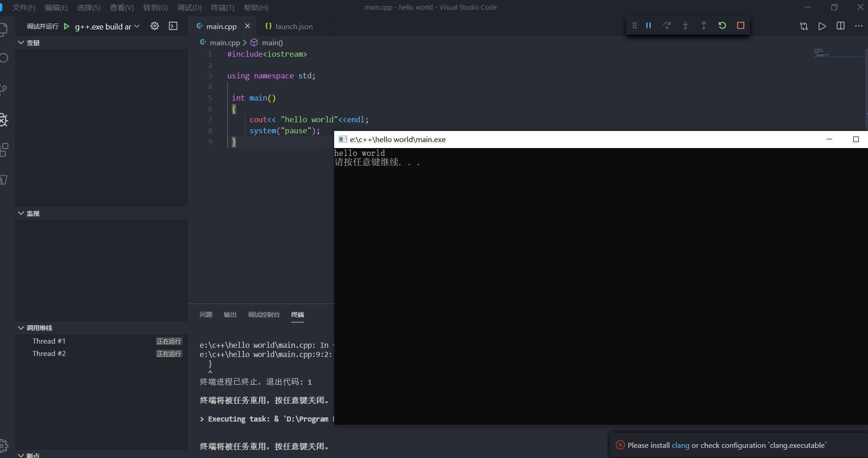Viewport: 868px width, 458px height.
Task: Follow the clang link in the notification
Action: 680,445
